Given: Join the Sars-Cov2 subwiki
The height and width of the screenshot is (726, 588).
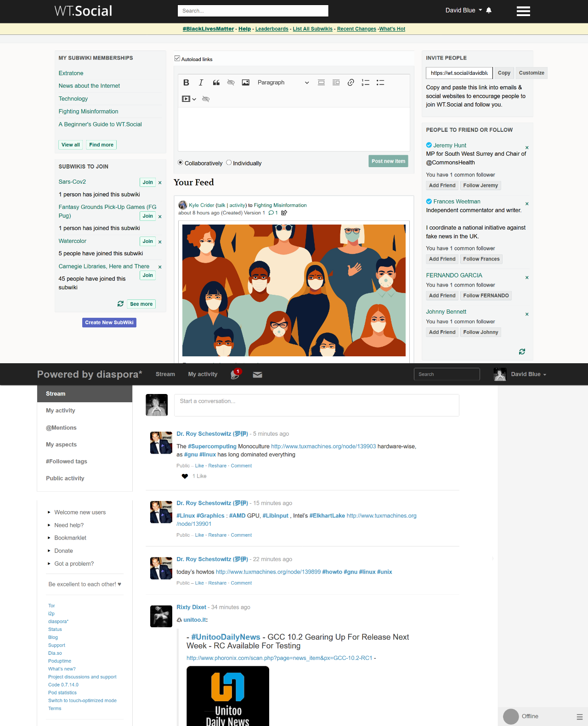Looking at the screenshot, I should click(147, 182).
